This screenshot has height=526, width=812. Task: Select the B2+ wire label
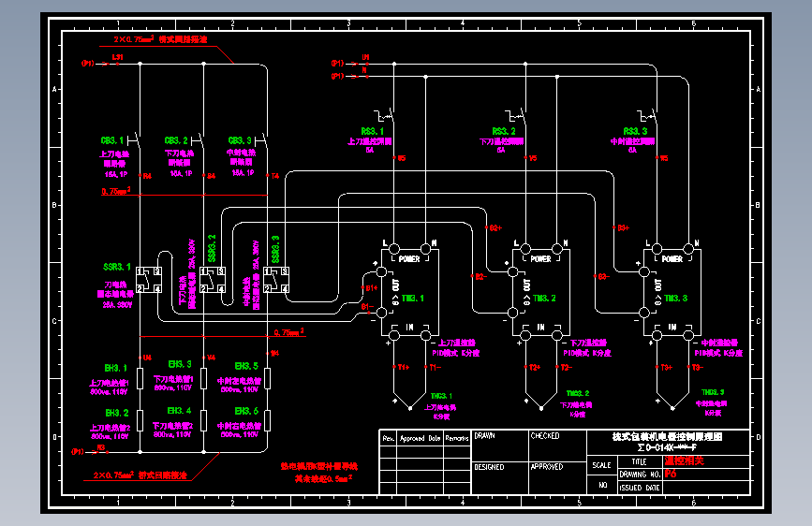coord(495,227)
